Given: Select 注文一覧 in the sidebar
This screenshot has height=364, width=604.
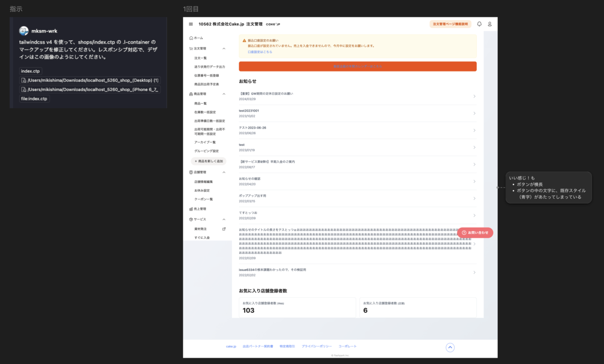Looking at the screenshot, I should [x=200, y=58].
